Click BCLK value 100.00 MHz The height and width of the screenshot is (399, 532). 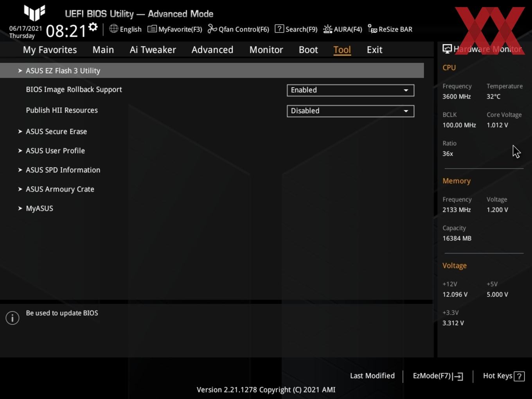(x=459, y=125)
